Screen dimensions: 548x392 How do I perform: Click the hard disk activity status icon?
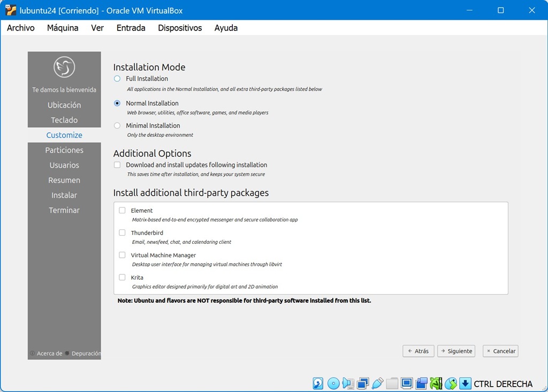[x=318, y=383]
